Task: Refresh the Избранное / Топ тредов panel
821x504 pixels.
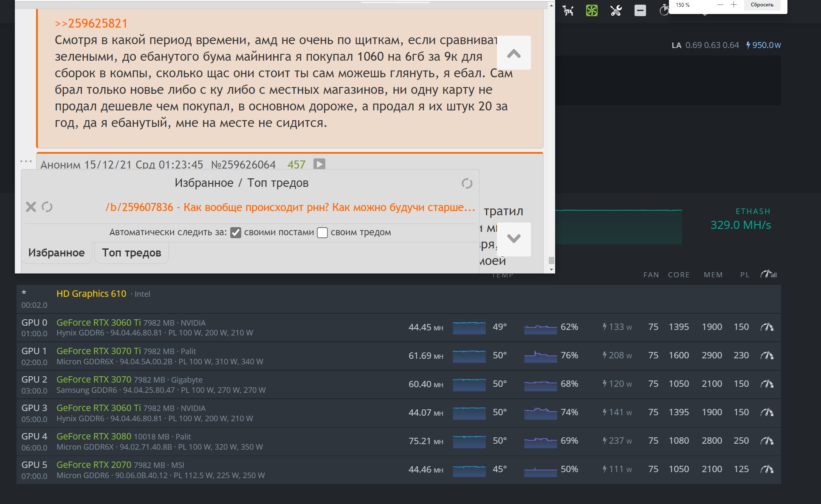Action: click(467, 183)
